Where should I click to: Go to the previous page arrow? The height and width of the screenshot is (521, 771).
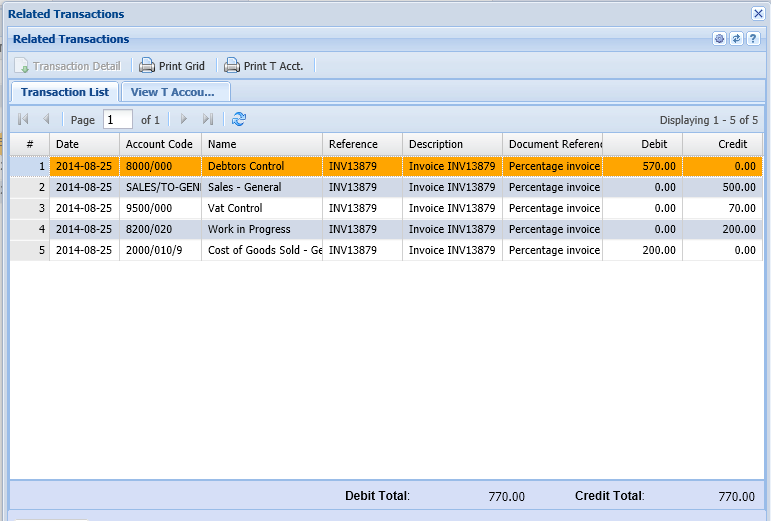(46, 119)
